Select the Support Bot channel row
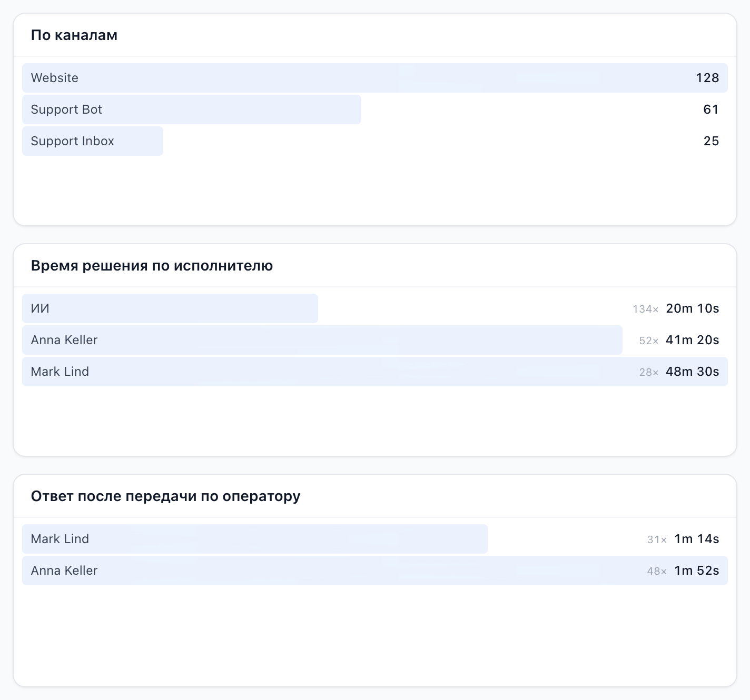This screenshot has width=750, height=700. 375,109
